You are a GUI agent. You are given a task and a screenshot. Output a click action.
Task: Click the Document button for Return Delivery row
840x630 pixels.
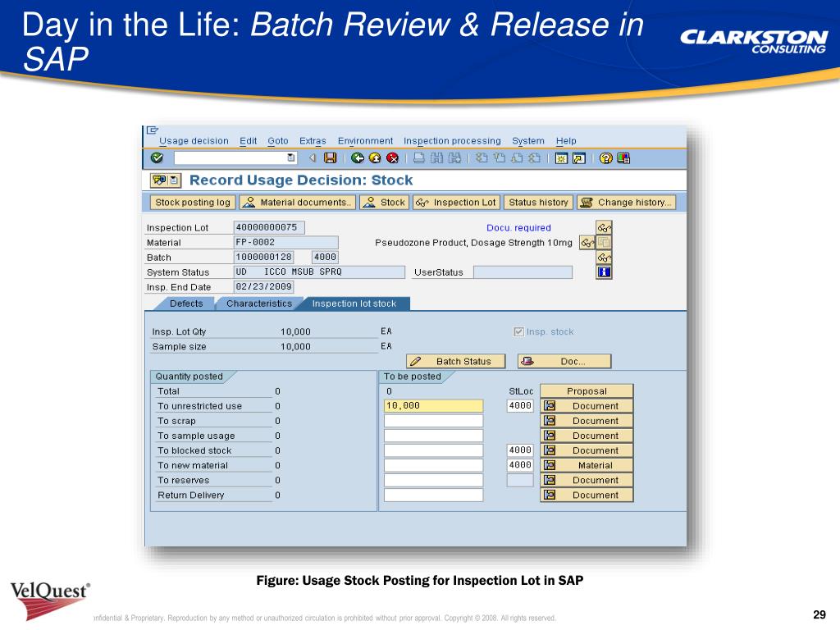[587, 495]
